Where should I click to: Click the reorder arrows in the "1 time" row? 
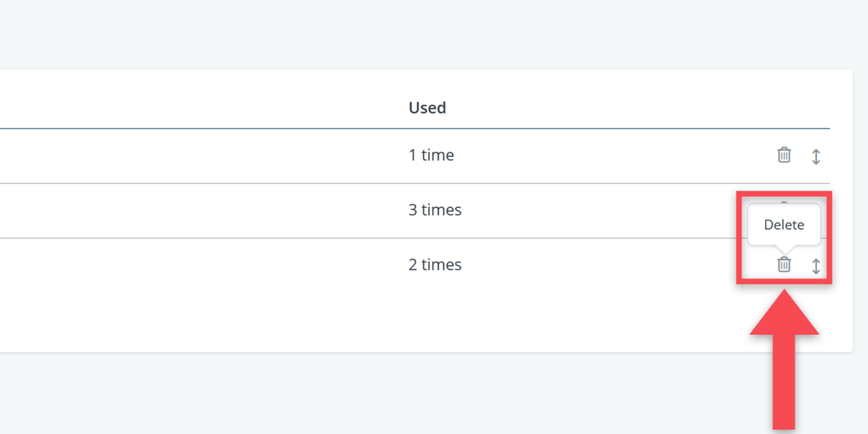(816, 156)
